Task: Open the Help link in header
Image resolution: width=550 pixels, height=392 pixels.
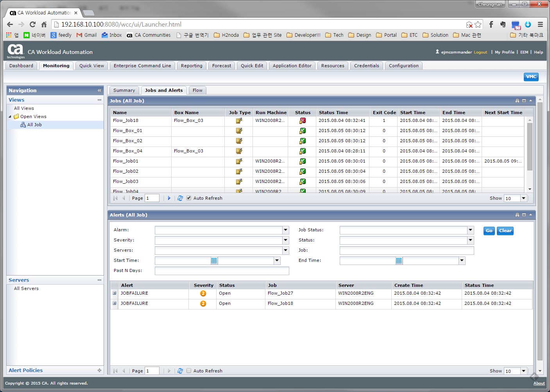Action: point(538,52)
